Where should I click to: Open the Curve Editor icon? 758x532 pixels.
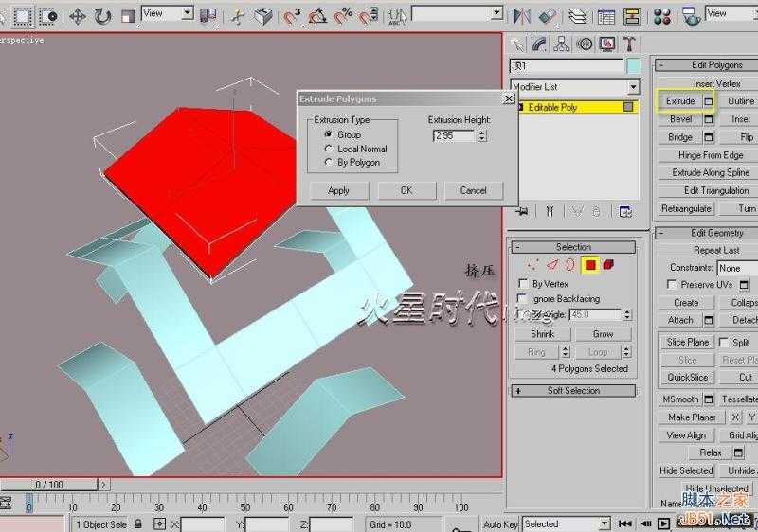click(x=605, y=17)
